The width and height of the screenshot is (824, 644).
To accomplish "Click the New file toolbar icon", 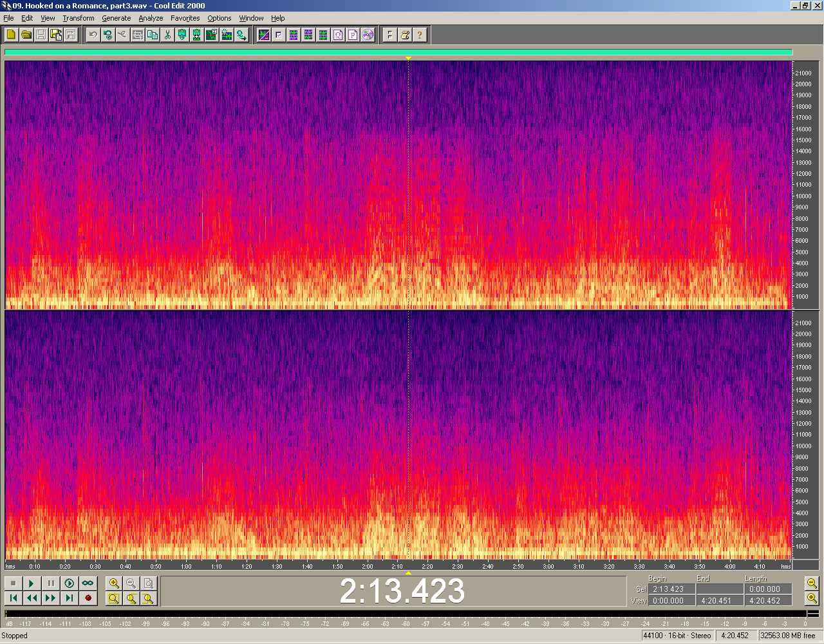I will click(x=11, y=35).
